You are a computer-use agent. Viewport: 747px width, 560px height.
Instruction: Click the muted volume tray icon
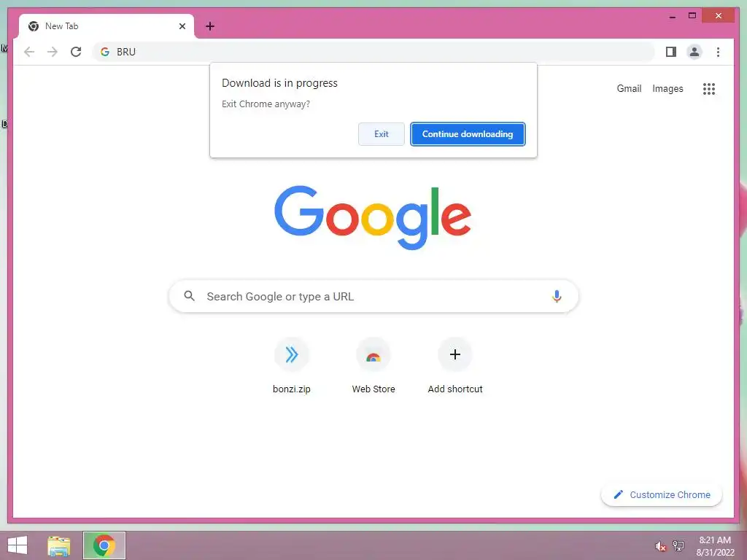660,546
